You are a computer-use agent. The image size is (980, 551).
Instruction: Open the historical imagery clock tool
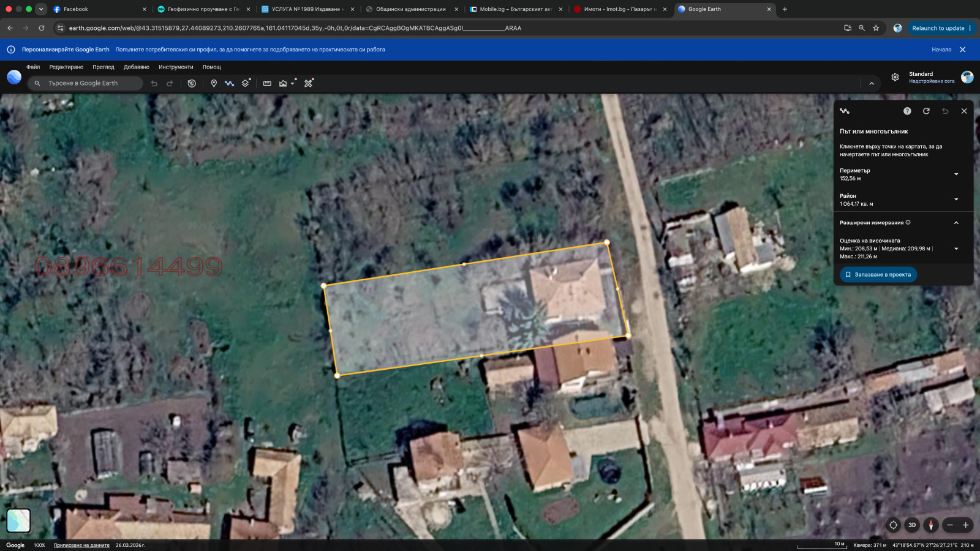coord(192,83)
